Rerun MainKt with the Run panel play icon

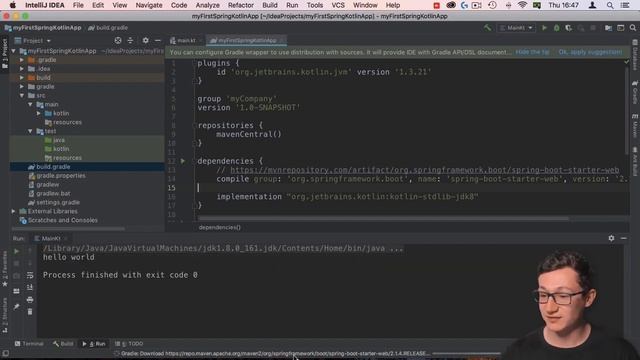(x=16, y=251)
